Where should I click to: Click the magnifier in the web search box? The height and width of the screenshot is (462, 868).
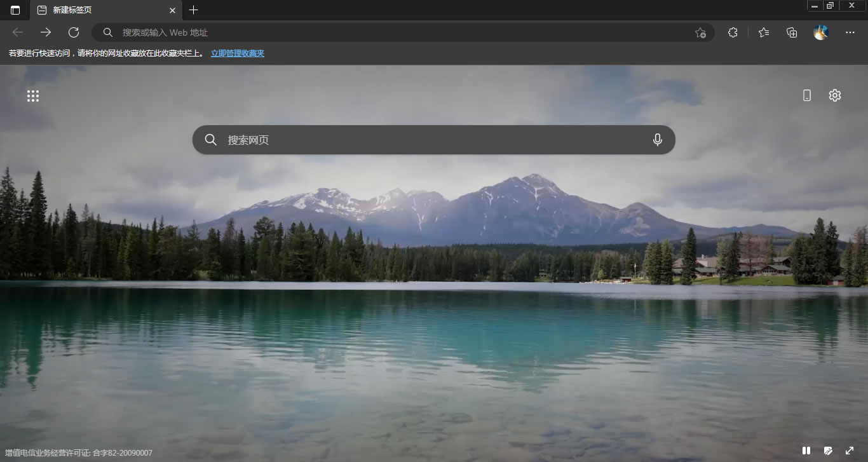point(211,140)
